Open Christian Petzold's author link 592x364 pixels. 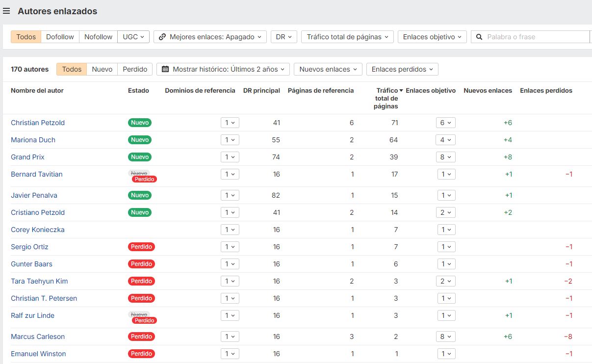pyautogui.click(x=38, y=123)
